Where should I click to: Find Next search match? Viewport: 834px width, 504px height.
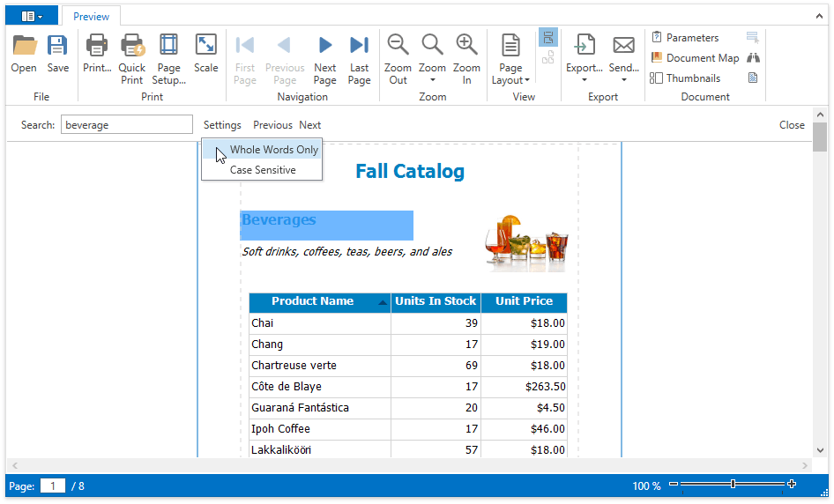(x=310, y=125)
